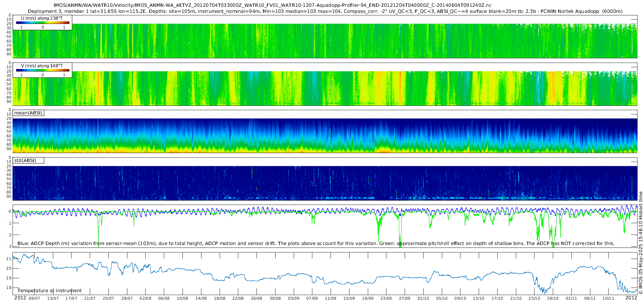
Task: Click the V velocity colorbar legend
Action: point(43,70)
